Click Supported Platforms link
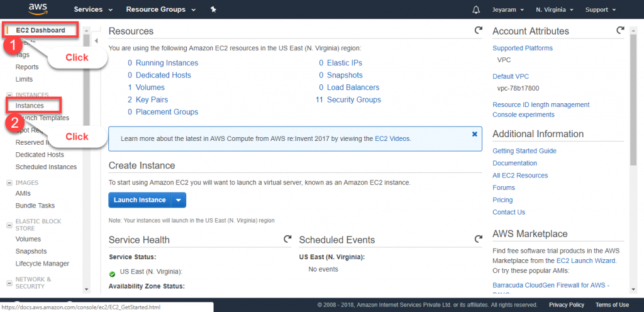Screen dimensions: 644x312 (523, 48)
